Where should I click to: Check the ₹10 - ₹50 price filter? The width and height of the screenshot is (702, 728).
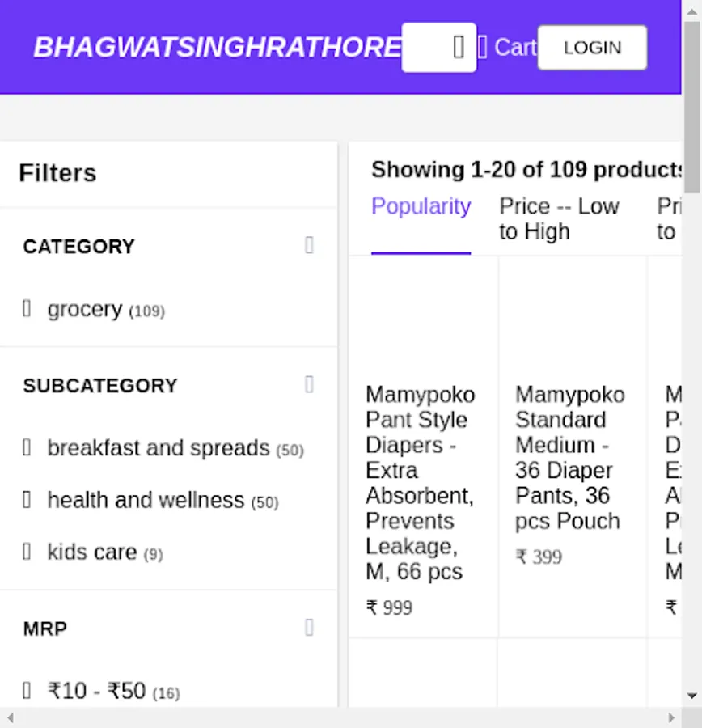(27, 690)
